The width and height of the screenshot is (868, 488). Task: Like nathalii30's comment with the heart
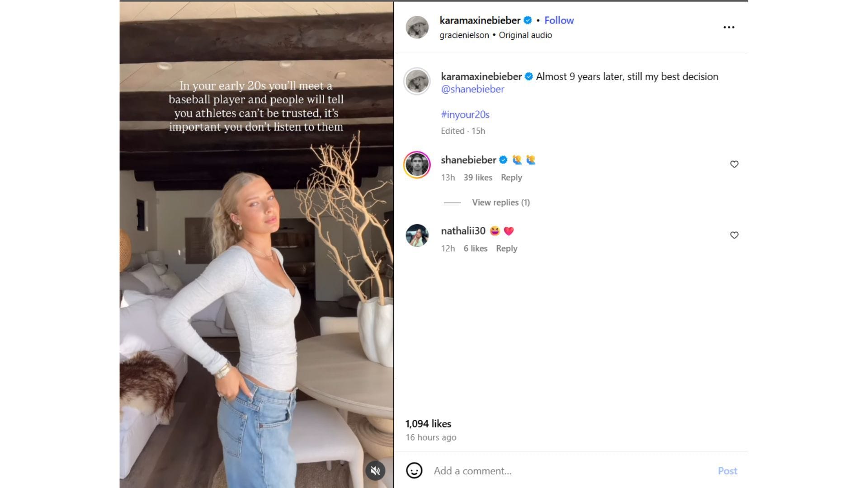point(734,235)
